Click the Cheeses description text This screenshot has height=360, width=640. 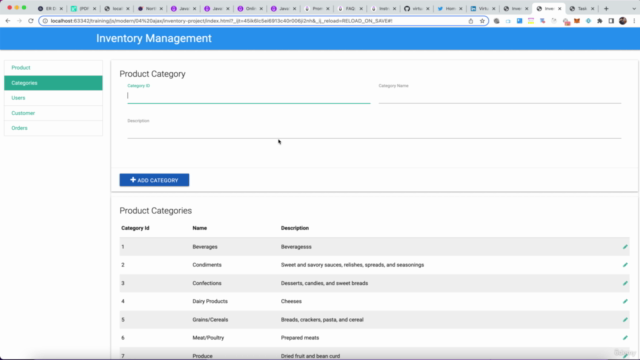[x=291, y=301]
